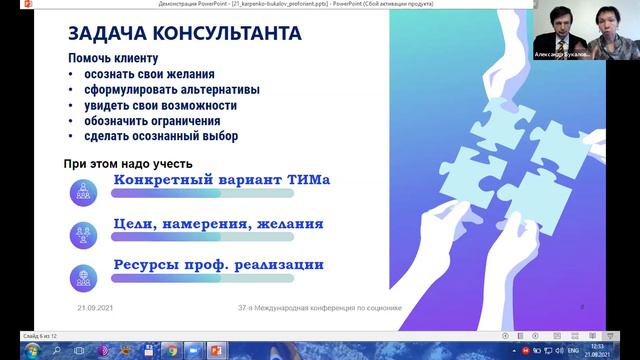640x360 pixels.
Task: Click the "Слайд 6 из 12" indicator
Action: (x=40, y=336)
